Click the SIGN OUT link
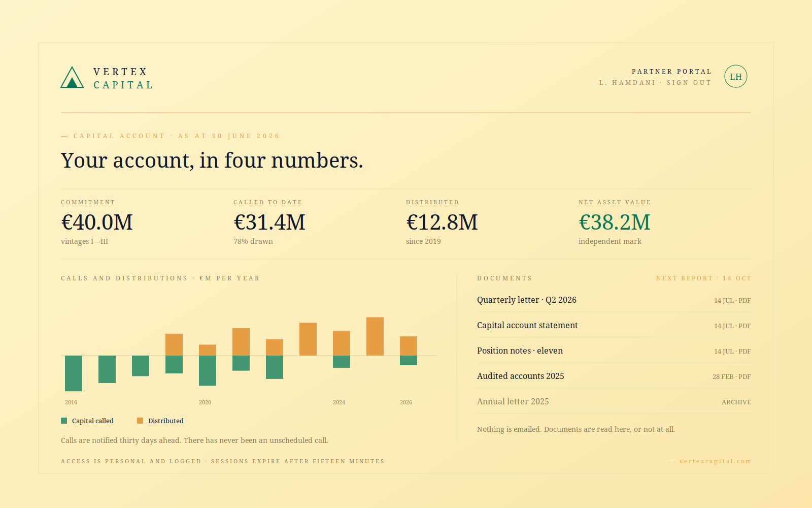 pos(689,83)
